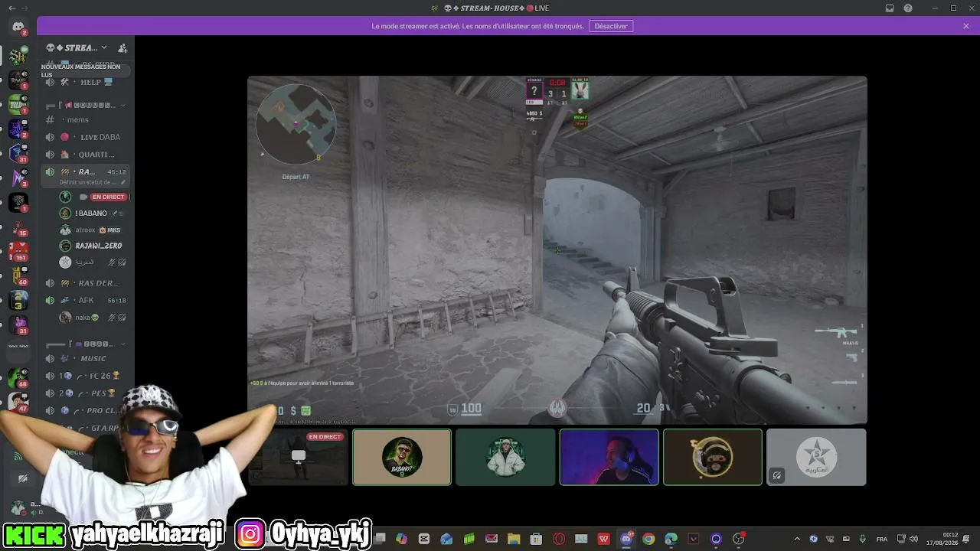Open the AFK voice channel
This screenshot has height=551, width=980.
(x=86, y=300)
